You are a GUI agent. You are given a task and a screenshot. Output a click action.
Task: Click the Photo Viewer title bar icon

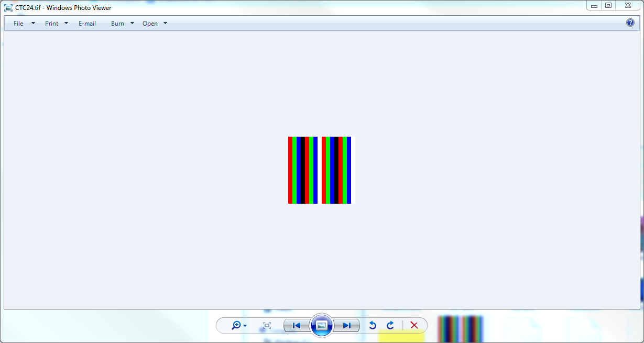[8, 8]
